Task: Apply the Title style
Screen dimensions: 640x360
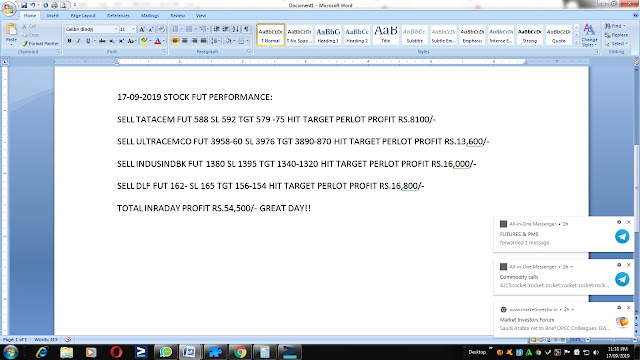Action: (386, 35)
